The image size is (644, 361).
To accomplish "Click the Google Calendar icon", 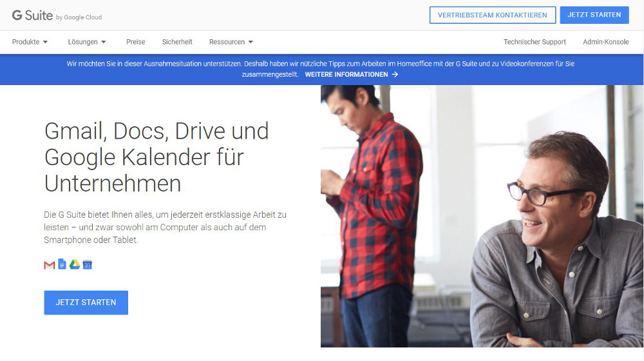I will point(87,265).
